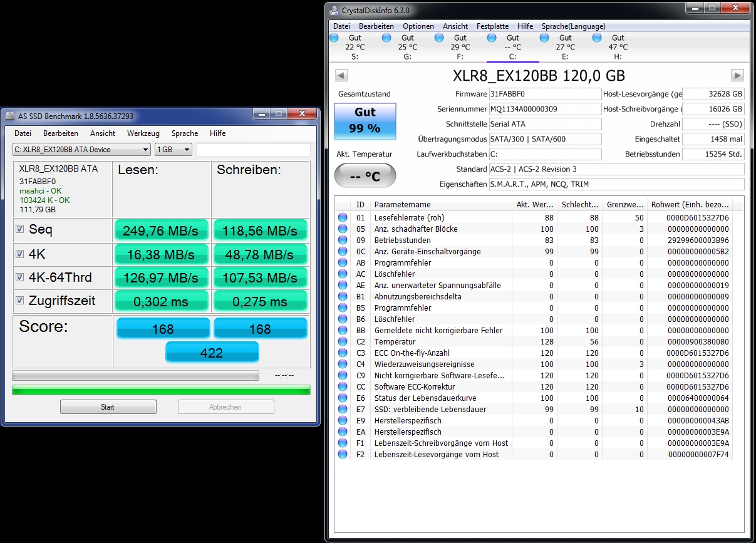Click the gray upper progress bar in AS SSD
756x543 pixels.
pos(135,376)
